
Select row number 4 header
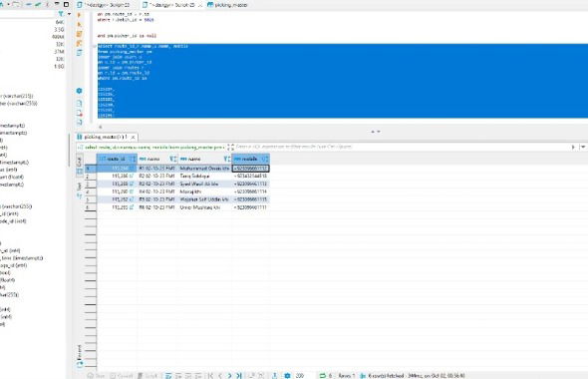click(x=91, y=191)
